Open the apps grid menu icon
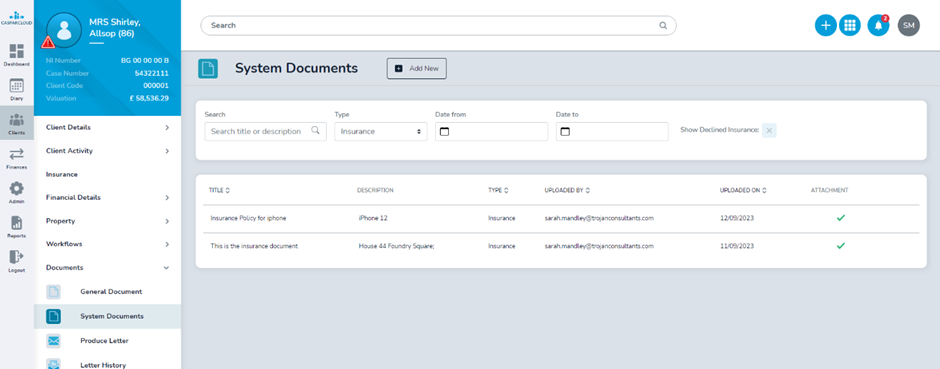 [849, 25]
